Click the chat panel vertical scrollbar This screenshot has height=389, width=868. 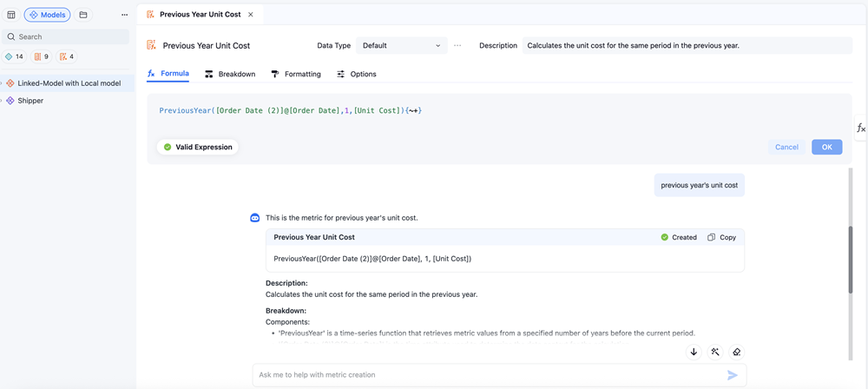pyautogui.click(x=850, y=260)
